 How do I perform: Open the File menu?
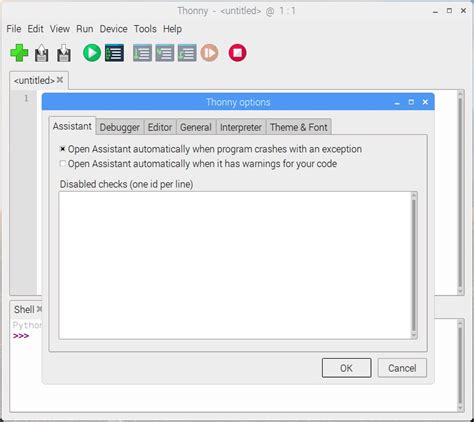coord(14,29)
